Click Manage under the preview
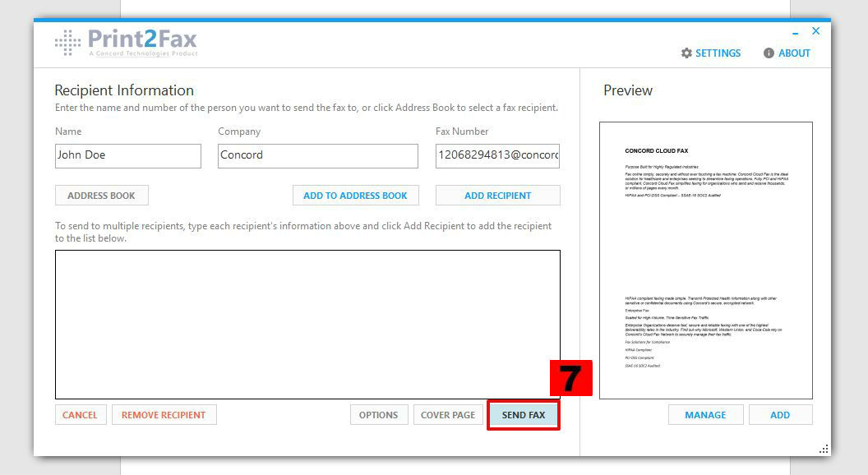The width and height of the screenshot is (868, 475). point(705,415)
